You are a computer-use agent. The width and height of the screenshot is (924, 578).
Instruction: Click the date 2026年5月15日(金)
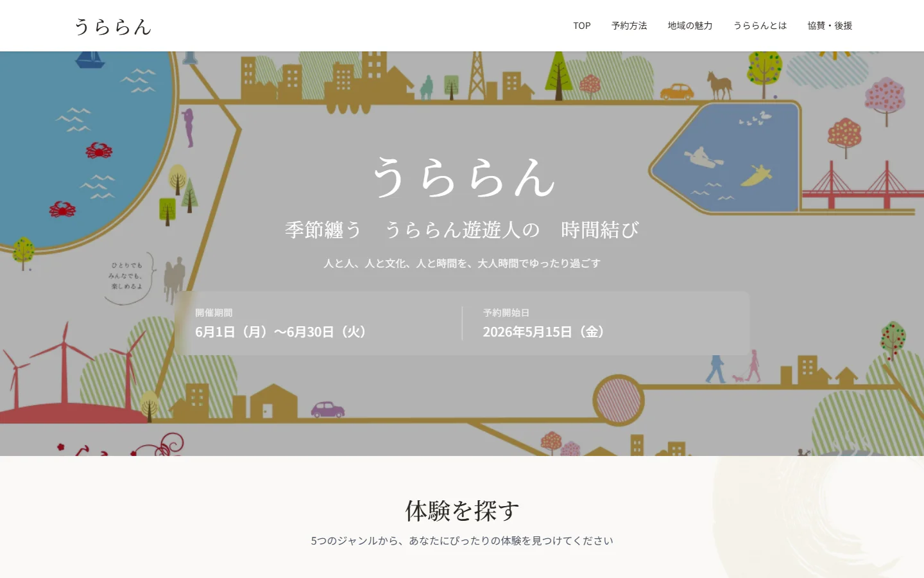(543, 332)
